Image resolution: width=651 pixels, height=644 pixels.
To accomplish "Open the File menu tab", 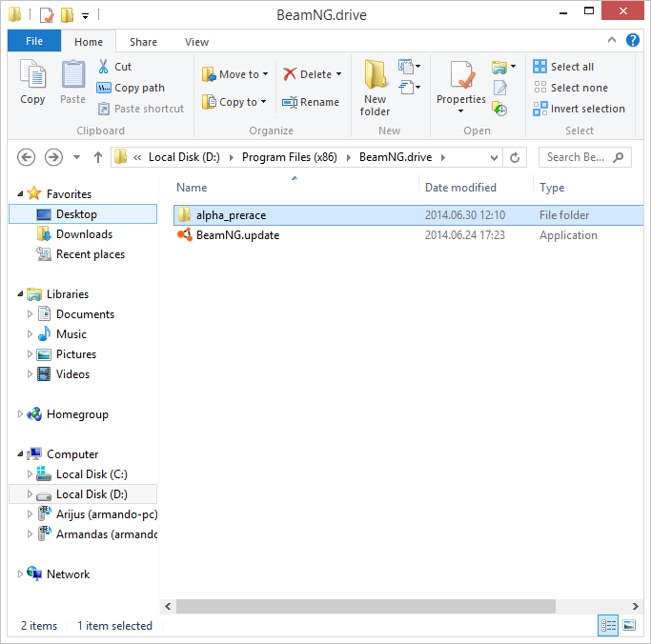I will coord(34,41).
